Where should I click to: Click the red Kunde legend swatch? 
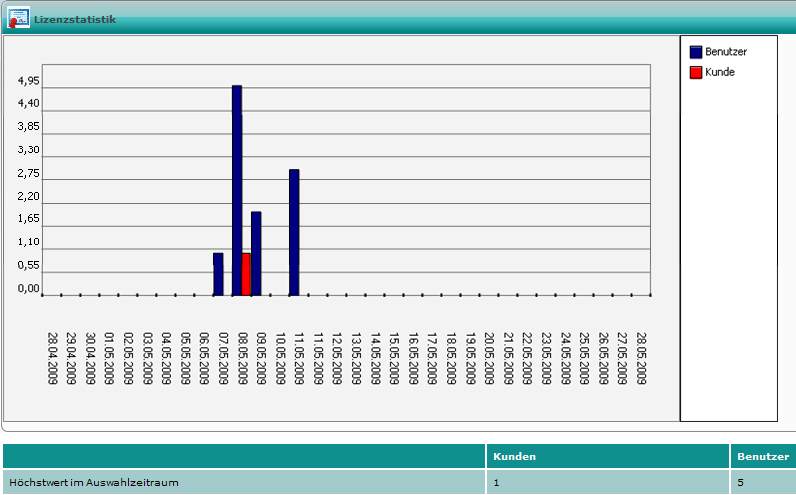[696, 72]
